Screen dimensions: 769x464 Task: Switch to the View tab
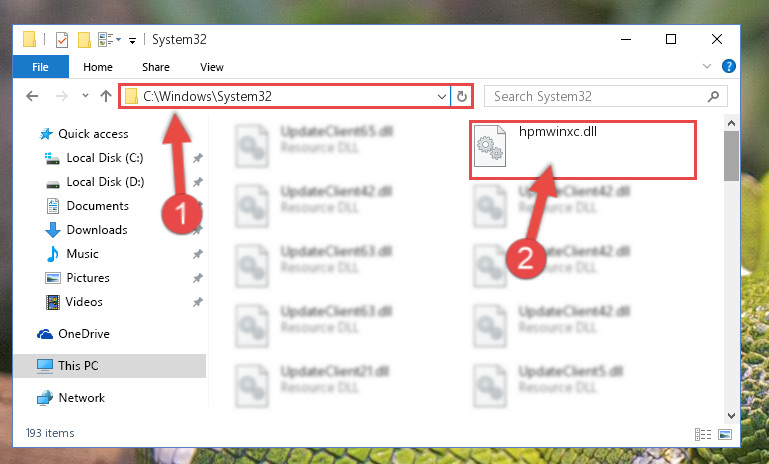[212, 67]
